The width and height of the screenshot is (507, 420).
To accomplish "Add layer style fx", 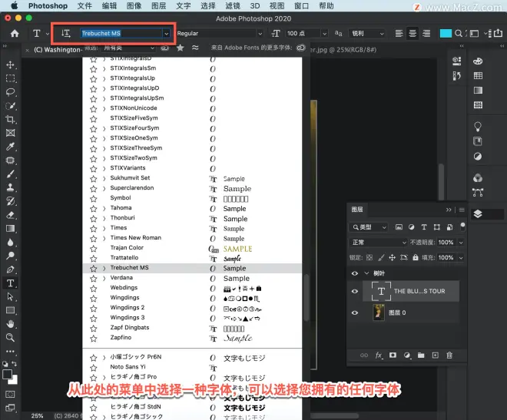I will (379, 356).
